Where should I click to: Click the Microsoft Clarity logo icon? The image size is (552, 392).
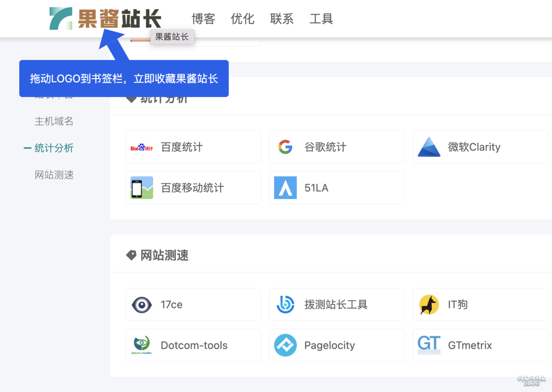pyautogui.click(x=429, y=147)
